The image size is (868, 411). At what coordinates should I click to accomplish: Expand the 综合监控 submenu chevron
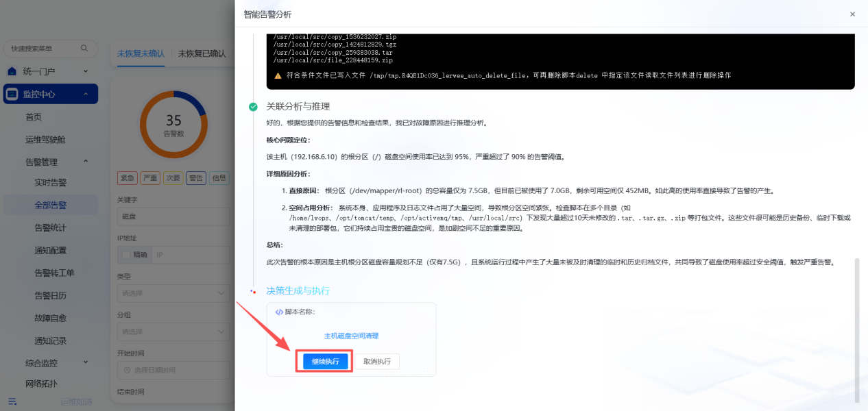(86, 362)
